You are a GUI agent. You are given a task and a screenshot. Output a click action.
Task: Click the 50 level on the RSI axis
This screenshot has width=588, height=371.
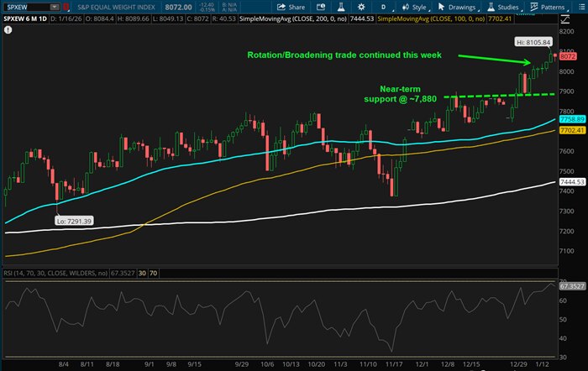pyautogui.click(x=563, y=320)
